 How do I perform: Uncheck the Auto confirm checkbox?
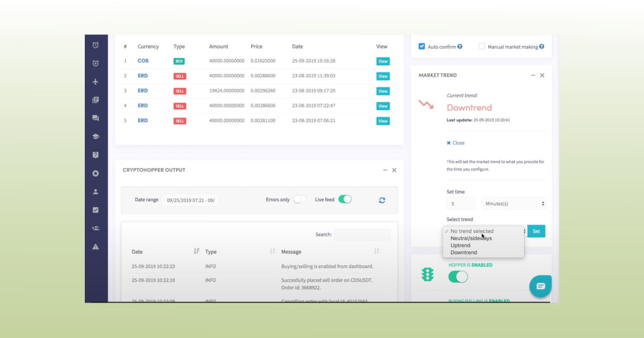422,46
